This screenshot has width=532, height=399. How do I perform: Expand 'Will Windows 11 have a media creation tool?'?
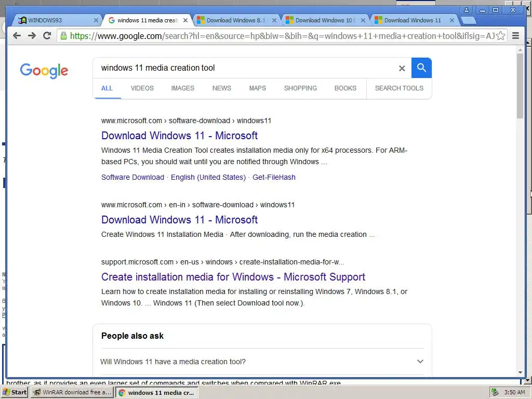click(262, 362)
